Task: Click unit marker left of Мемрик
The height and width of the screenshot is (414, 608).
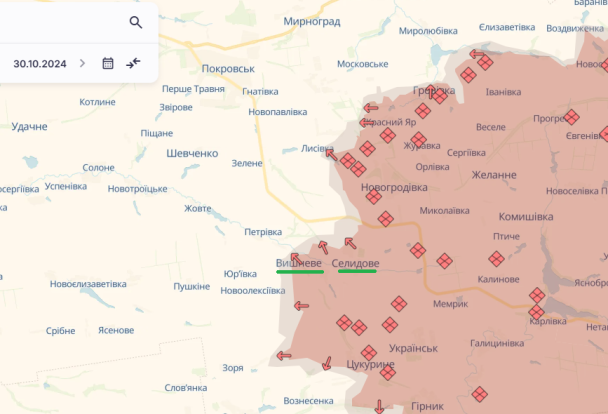Action: coord(399,304)
